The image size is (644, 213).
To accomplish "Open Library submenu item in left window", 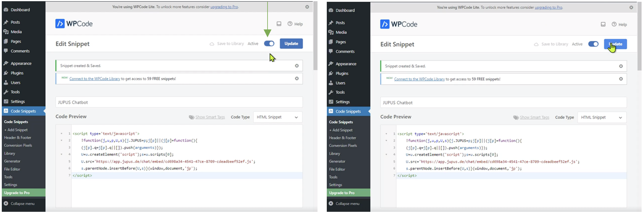I will pos(10,153).
